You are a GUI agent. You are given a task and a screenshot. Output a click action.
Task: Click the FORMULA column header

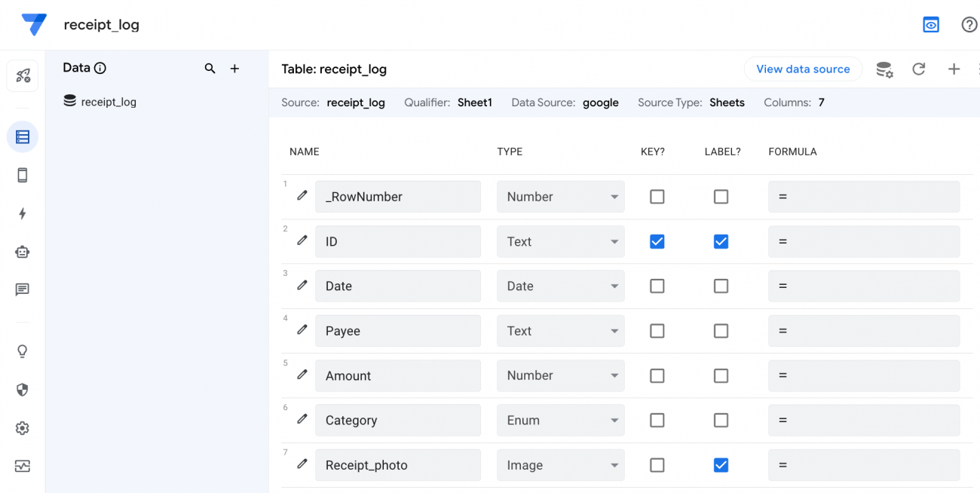pos(792,152)
